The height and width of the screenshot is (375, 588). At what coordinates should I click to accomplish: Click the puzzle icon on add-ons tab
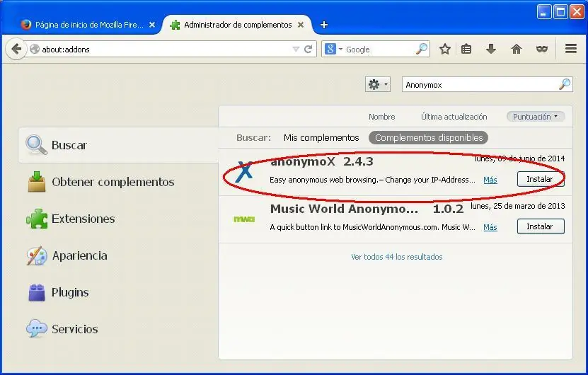[175, 25]
